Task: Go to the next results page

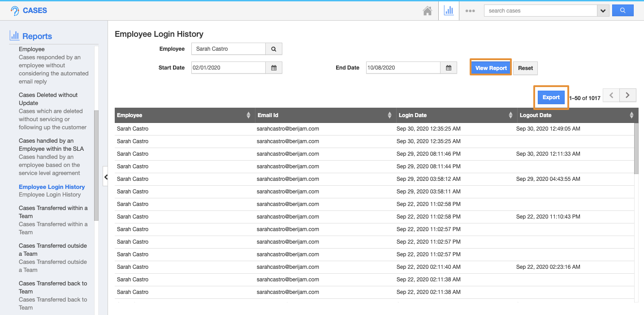Action: click(x=627, y=95)
